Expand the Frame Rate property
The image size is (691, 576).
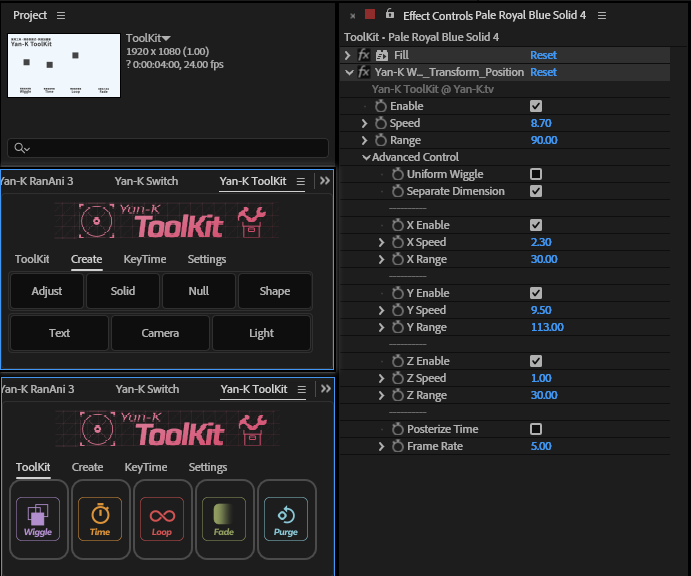point(381,446)
